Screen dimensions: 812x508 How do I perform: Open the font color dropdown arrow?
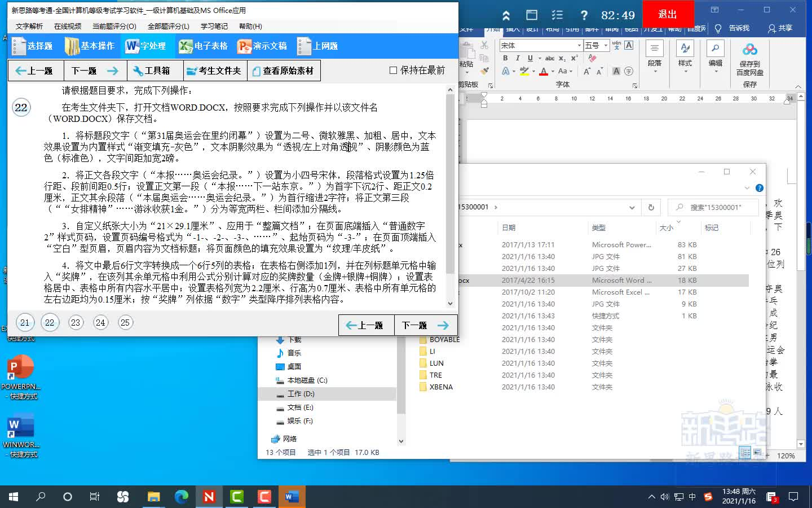pos(552,72)
